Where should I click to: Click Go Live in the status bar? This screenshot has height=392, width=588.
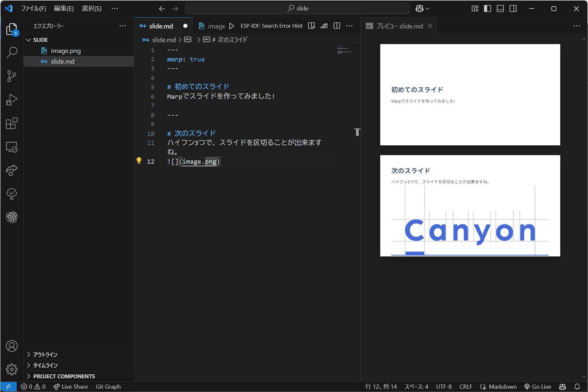pyautogui.click(x=538, y=387)
